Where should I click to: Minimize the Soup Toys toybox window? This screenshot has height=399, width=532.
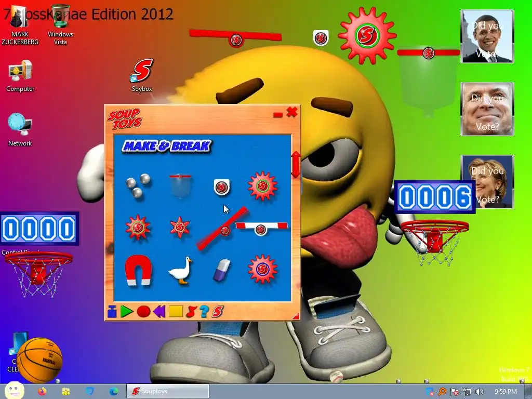point(278,115)
